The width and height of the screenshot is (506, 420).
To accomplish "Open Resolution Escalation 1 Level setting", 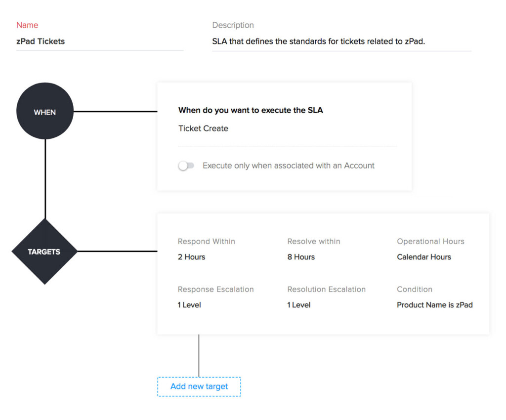I will (x=299, y=305).
